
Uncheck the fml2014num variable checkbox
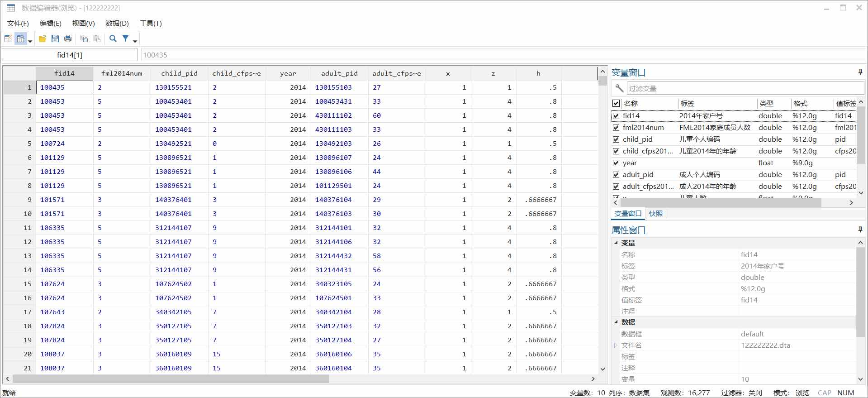coord(616,128)
